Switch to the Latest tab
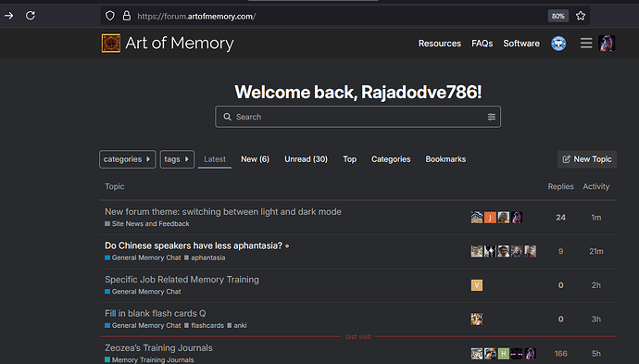This screenshot has height=364, width=639. [x=215, y=159]
